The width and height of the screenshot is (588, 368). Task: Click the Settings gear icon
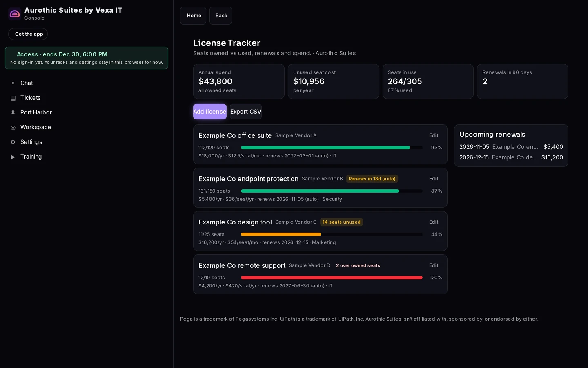[x=13, y=142]
